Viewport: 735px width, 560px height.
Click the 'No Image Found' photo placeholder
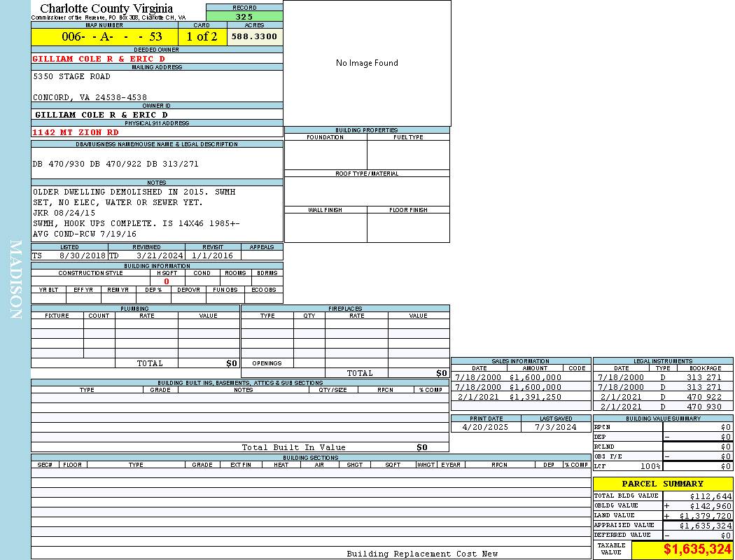tap(367, 63)
